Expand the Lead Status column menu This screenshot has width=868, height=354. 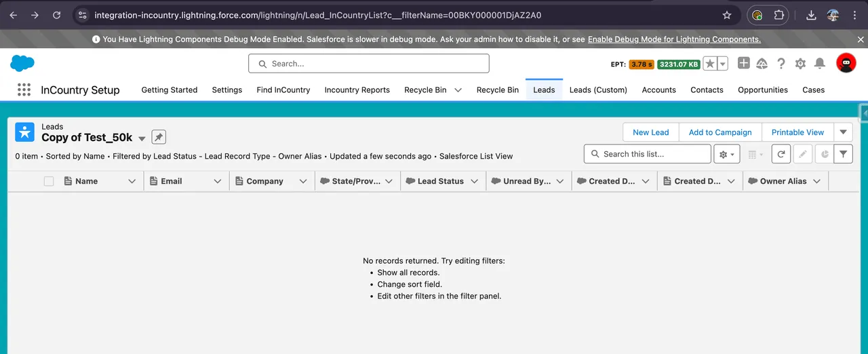point(474,181)
